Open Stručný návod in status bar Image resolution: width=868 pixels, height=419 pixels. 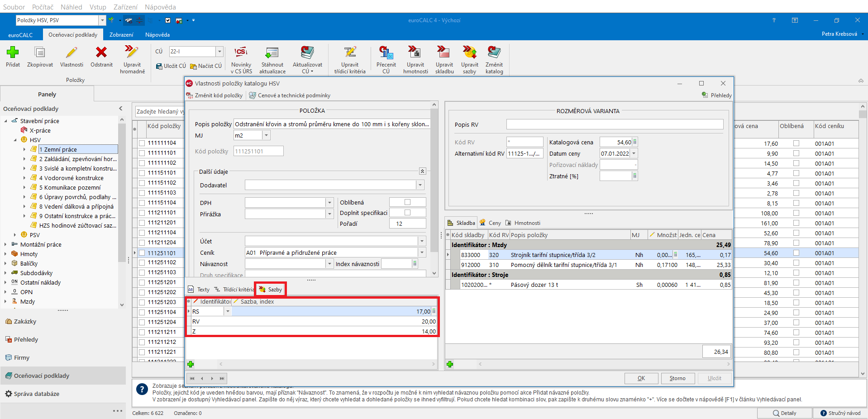840,413
